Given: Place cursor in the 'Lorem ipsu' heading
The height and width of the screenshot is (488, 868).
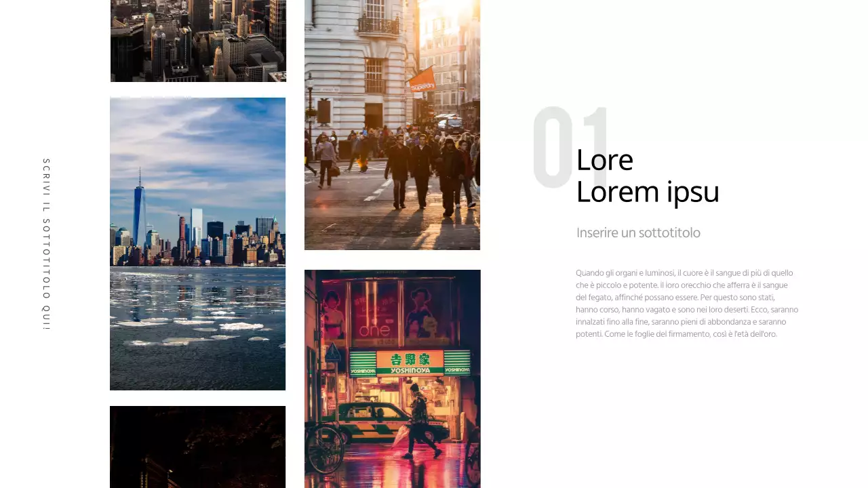Looking at the screenshot, I should [x=647, y=192].
